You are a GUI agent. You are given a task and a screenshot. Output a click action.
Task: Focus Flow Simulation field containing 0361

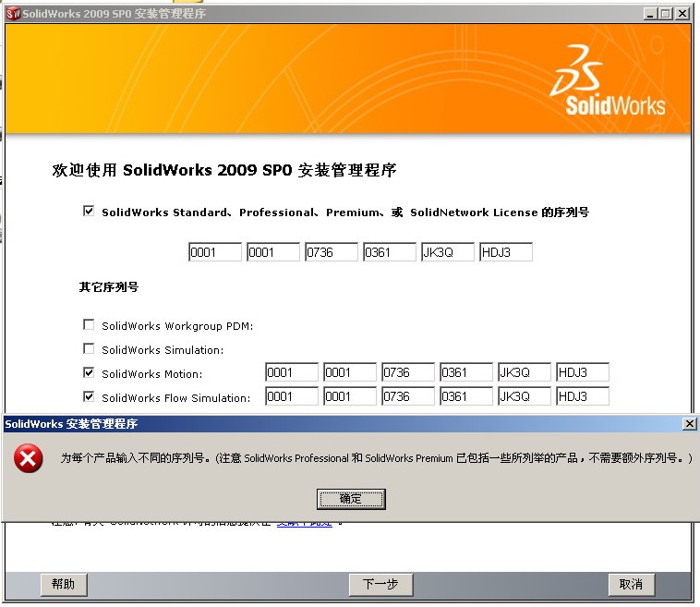[466, 396]
